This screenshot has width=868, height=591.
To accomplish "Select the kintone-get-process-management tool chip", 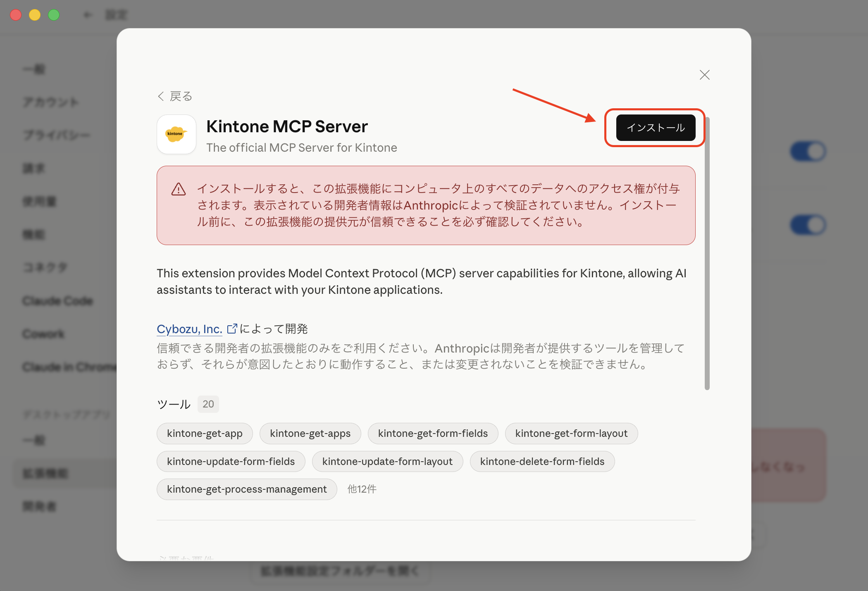I will click(247, 489).
